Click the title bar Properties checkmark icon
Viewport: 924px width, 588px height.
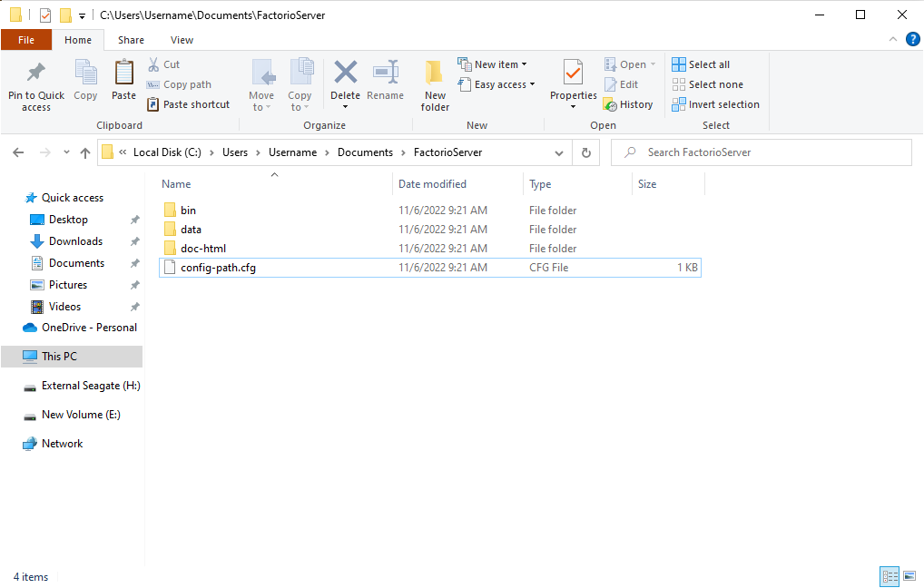tap(45, 15)
